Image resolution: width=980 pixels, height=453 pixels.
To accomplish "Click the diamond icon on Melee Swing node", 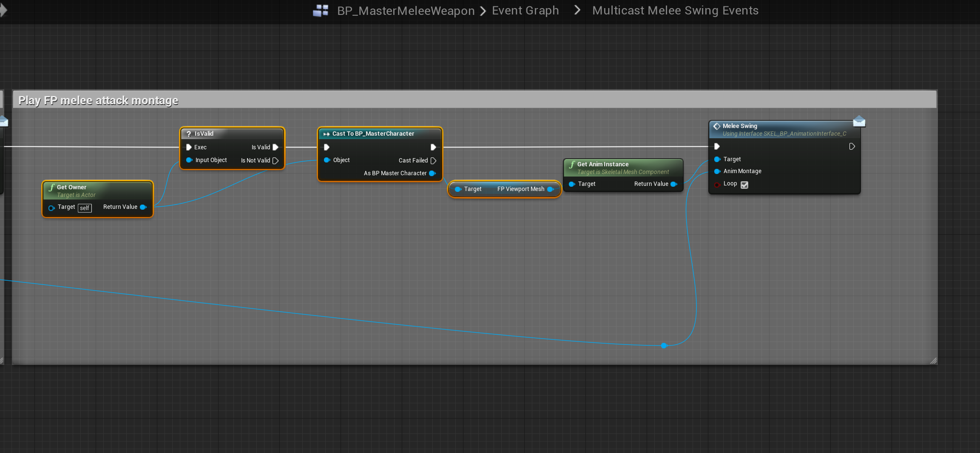I will point(717,126).
